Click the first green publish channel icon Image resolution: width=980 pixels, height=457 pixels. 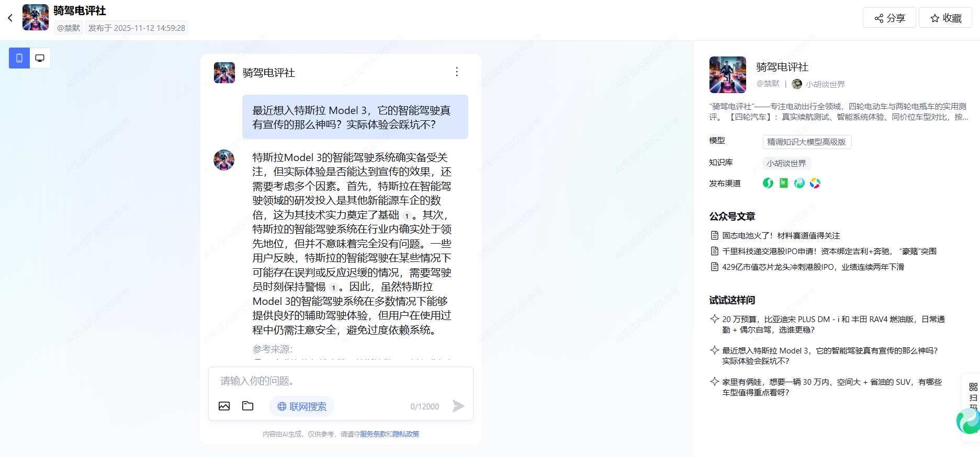point(768,183)
